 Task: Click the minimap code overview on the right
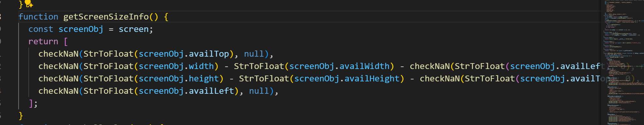622,62
